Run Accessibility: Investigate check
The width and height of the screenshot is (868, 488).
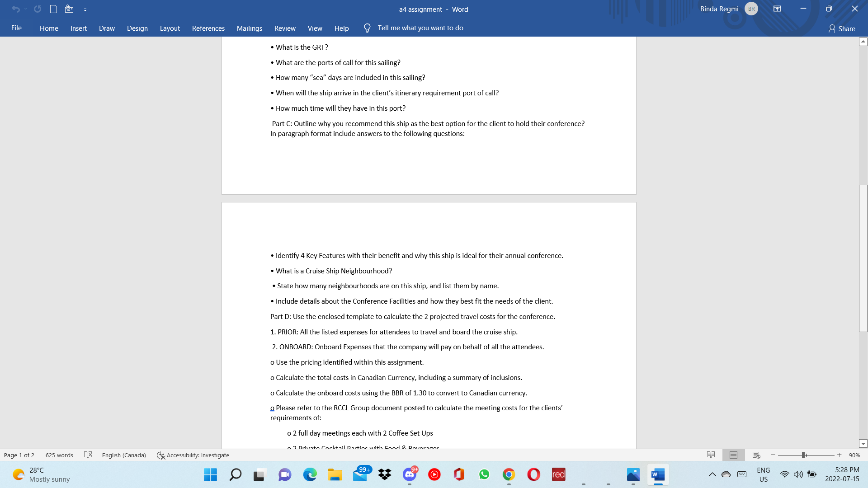pos(193,455)
